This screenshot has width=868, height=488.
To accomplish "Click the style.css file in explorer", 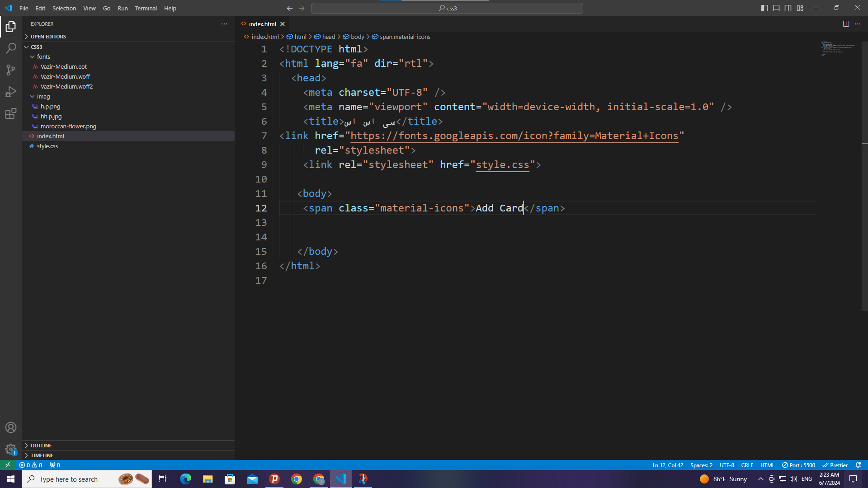I will (47, 146).
